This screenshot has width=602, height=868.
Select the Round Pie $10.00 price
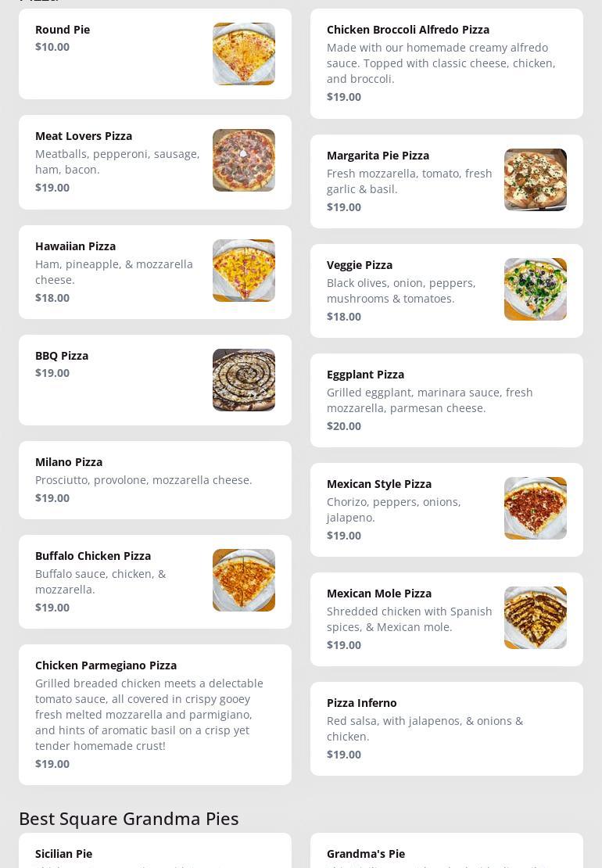(x=52, y=47)
